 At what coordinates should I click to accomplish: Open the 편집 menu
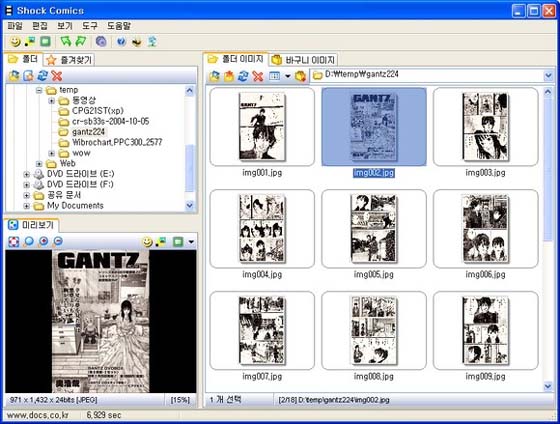(40, 26)
